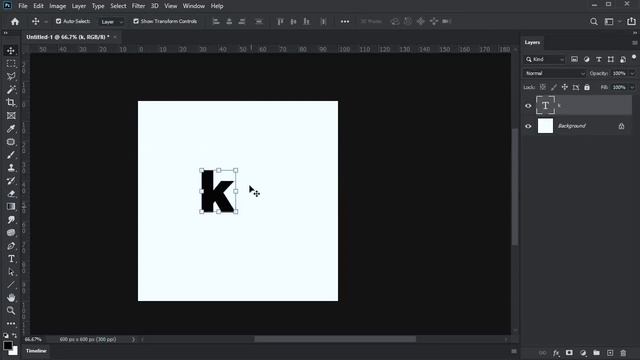Hide the Background layer
This screenshot has height=360, width=640.
(x=528, y=126)
